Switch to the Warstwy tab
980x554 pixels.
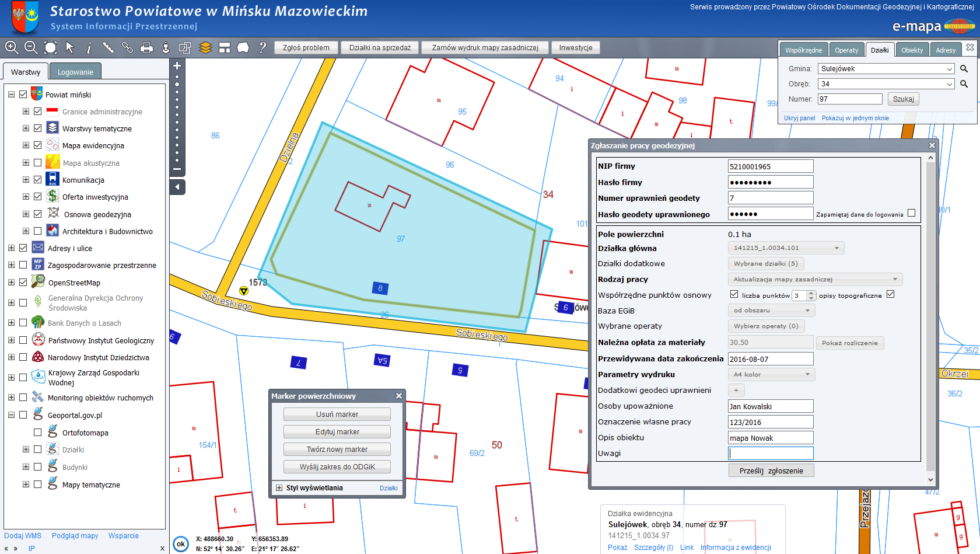(26, 72)
